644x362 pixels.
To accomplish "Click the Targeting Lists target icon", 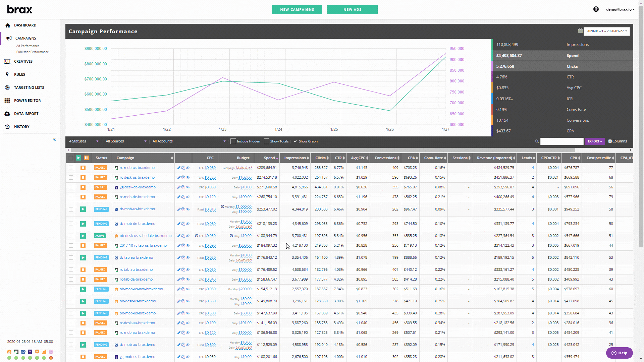I will click(x=7, y=87).
